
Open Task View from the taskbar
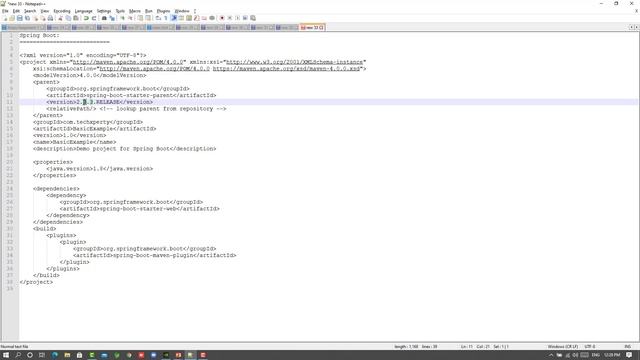point(42,355)
